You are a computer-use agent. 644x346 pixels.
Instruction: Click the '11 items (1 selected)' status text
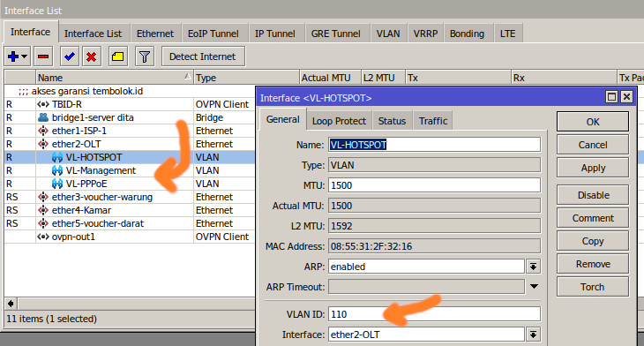point(52,319)
